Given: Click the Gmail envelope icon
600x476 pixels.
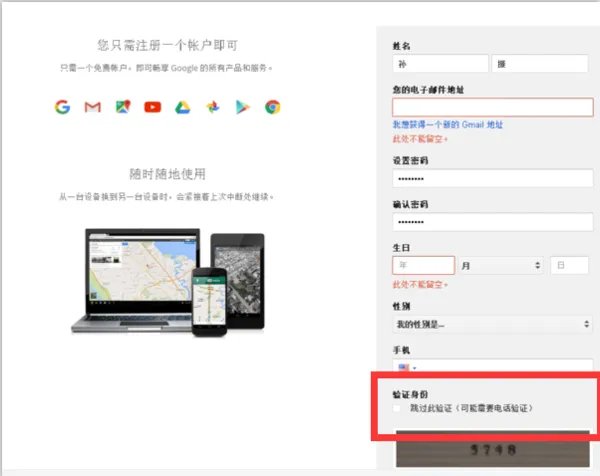Looking at the screenshot, I should 93,107.
